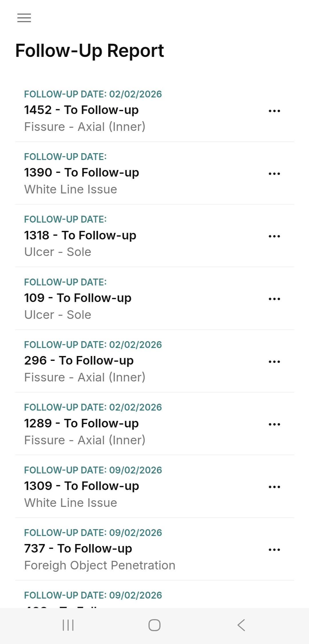Open the 1289 - To Follow-up entry

(x=81, y=423)
